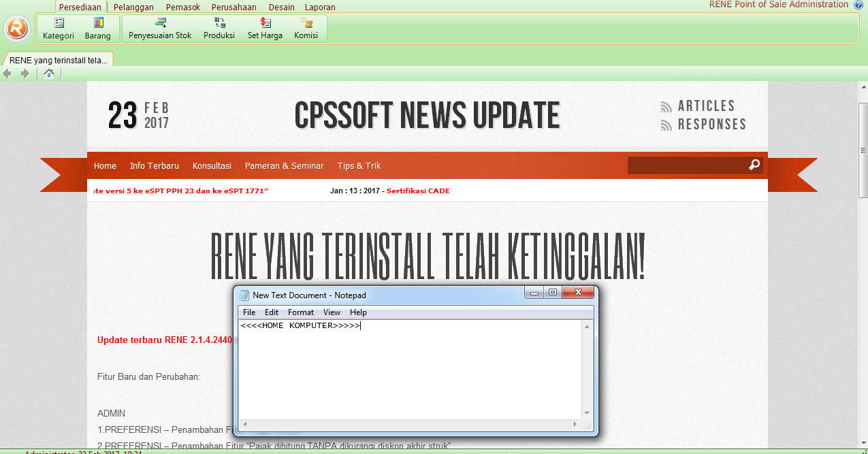Open the Info Terbaru link

(155, 165)
